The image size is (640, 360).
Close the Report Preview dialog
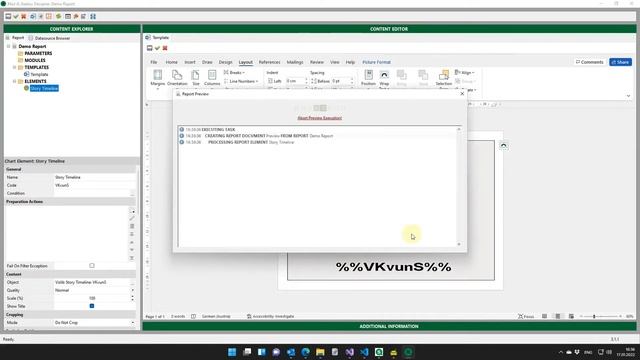462,94
